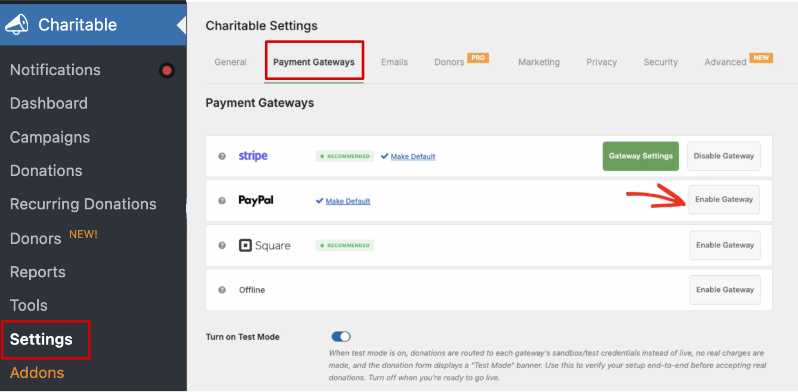Open the Donors settings tab
Image resolution: width=798 pixels, height=392 pixels.
(449, 62)
